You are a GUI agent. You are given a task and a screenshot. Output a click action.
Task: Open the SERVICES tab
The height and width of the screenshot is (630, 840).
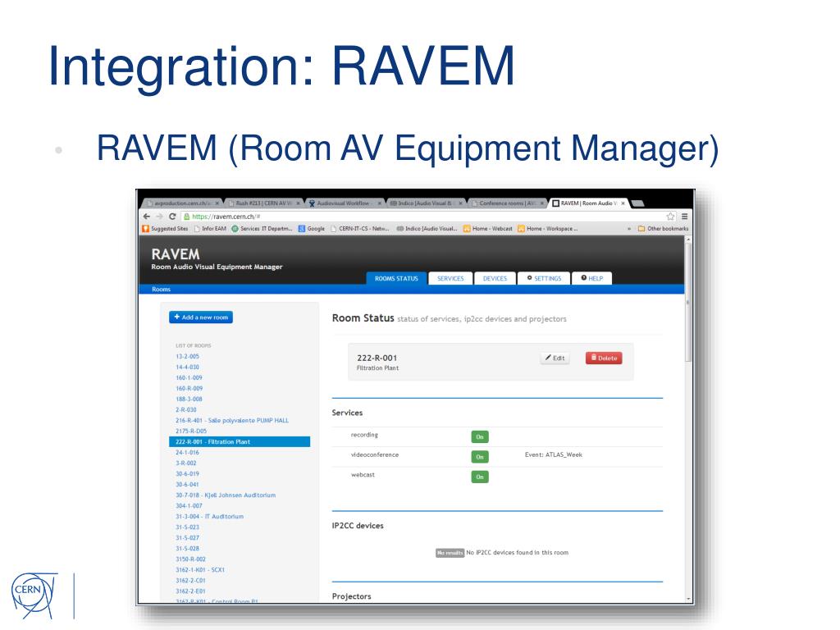click(x=450, y=279)
